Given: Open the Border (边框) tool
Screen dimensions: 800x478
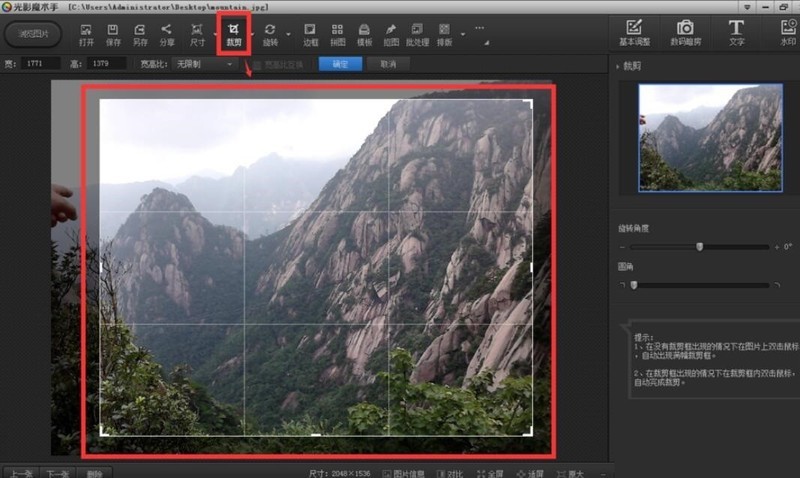Looking at the screenshot, I should pyautogui.click(x=310, y=34).
